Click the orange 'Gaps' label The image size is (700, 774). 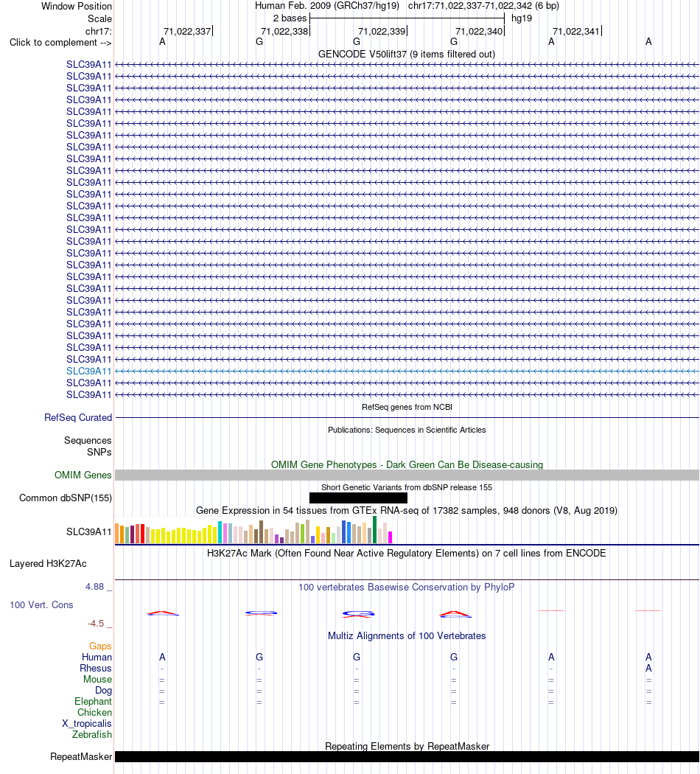pyautogui.click(x=100, y=646)
